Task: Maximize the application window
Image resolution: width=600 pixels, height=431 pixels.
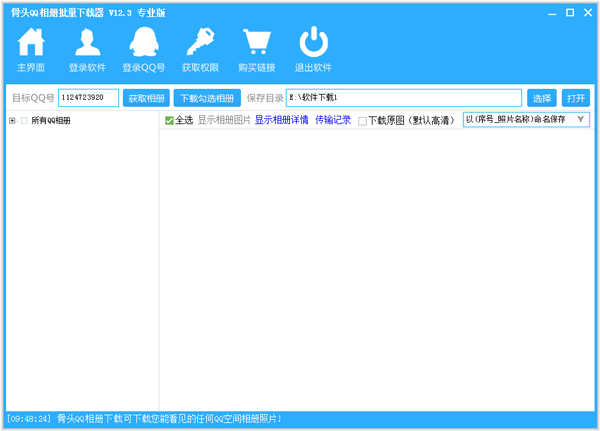Action: (x=570, y=13)
